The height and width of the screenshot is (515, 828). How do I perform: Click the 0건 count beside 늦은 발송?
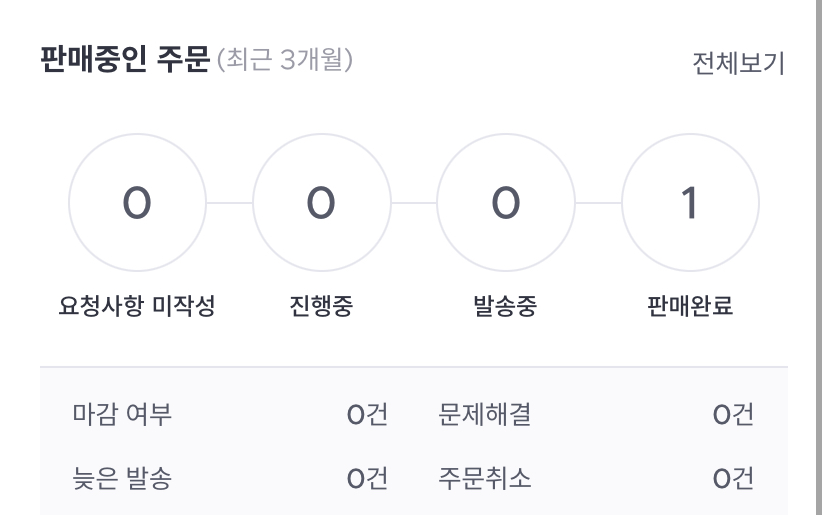tap(367, 479)
